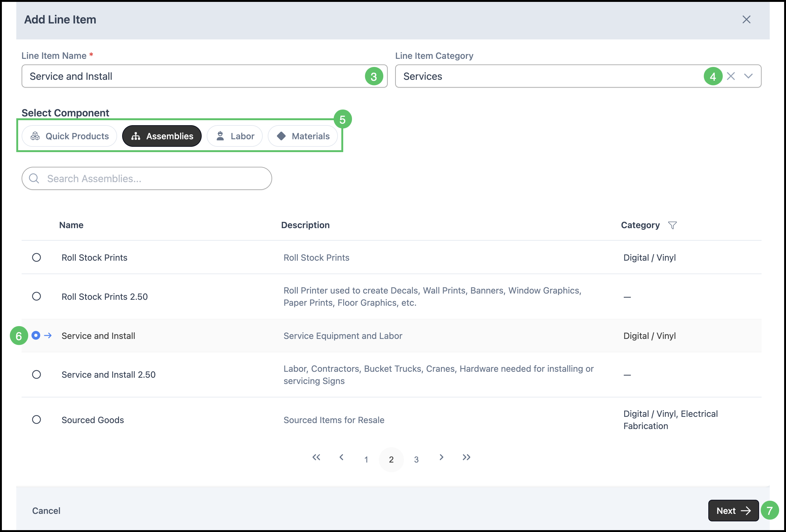786x532 pixels.
Task: Go to page 3 of the assemblies list
Action: click(x=416, y=459)
